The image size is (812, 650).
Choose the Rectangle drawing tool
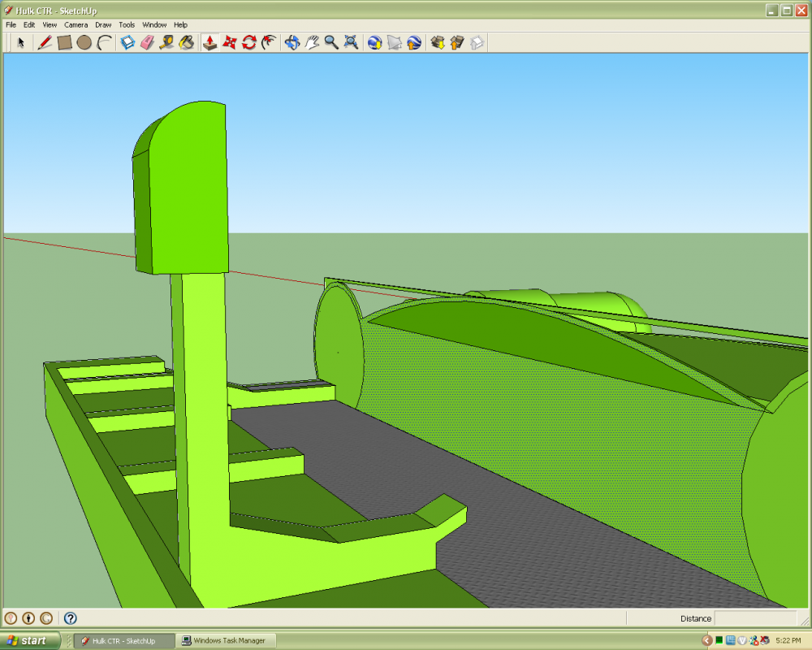click(x=65, y=42)
